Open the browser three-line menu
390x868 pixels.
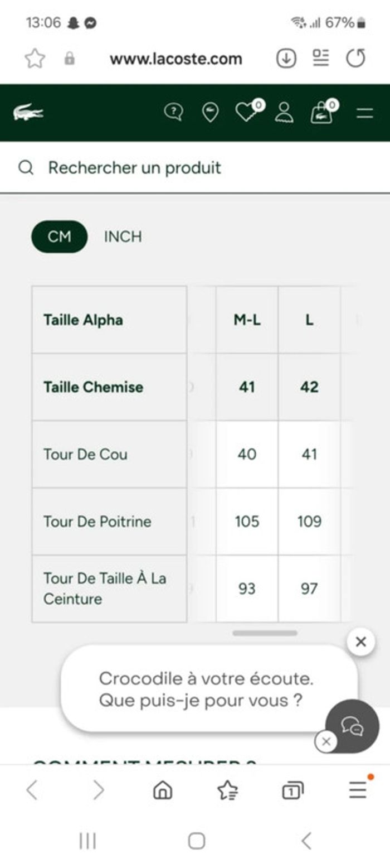pos(358,790)
